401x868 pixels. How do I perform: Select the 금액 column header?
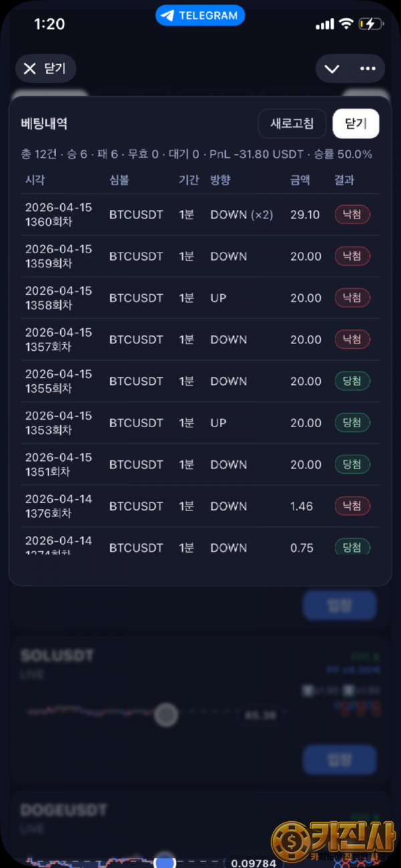301,180
